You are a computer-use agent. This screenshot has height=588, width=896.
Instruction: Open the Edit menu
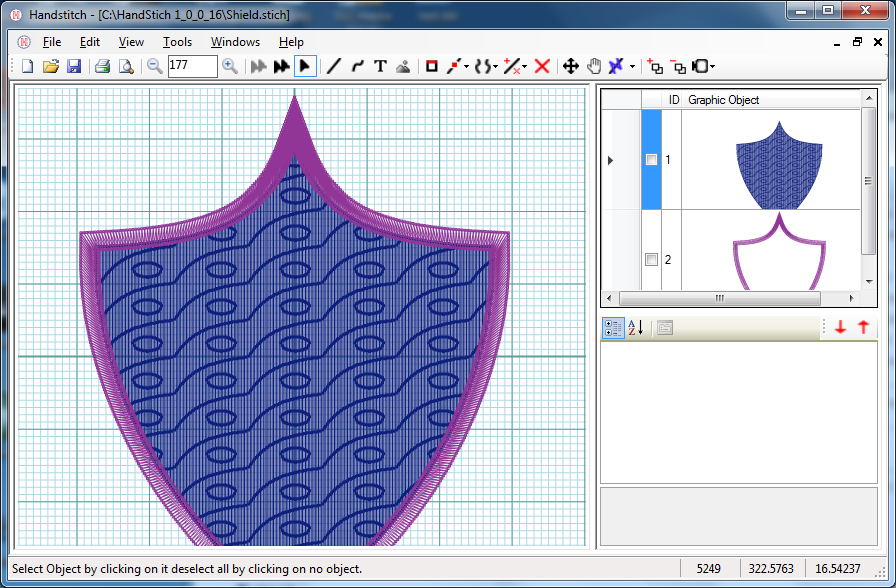pos(90,42)
